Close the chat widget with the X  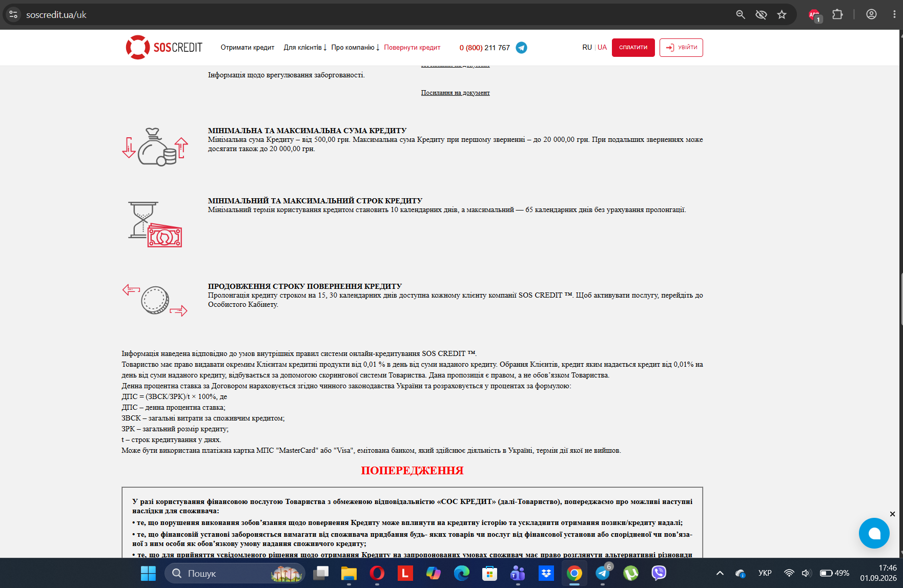892,514
